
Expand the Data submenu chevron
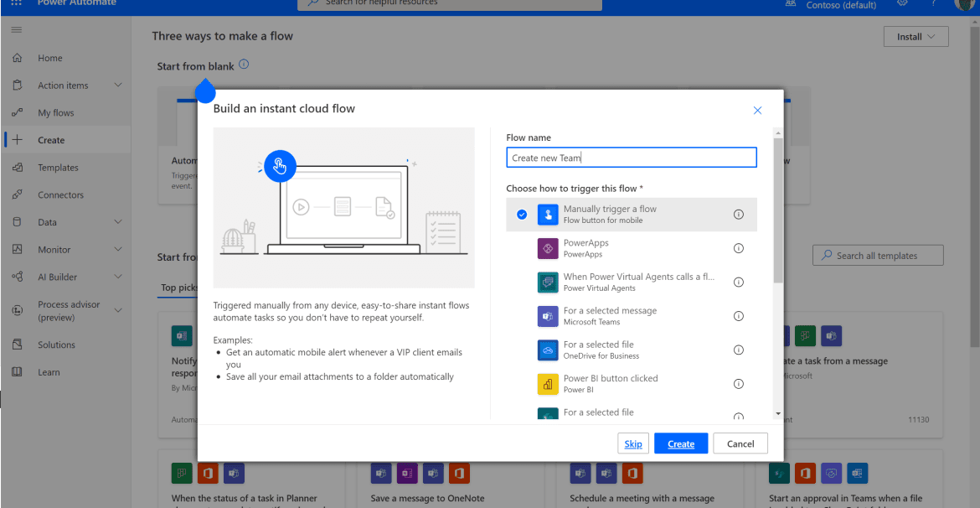118,222
